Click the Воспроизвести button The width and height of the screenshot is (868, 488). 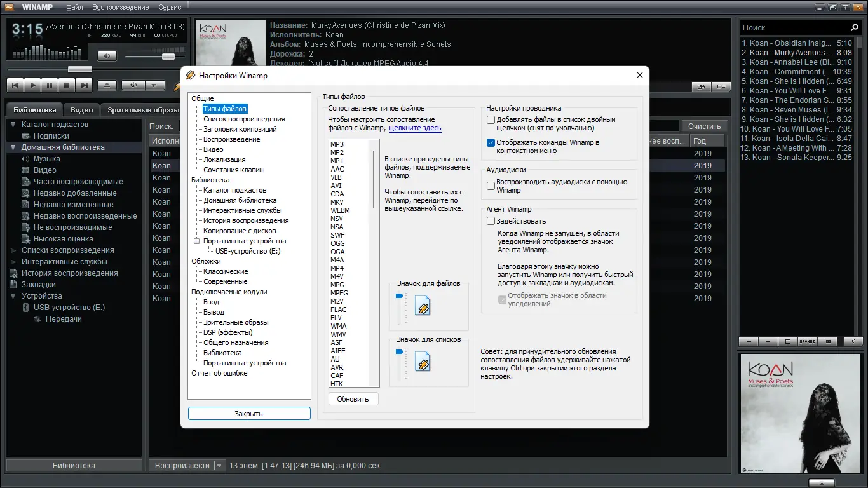[182, 466]
